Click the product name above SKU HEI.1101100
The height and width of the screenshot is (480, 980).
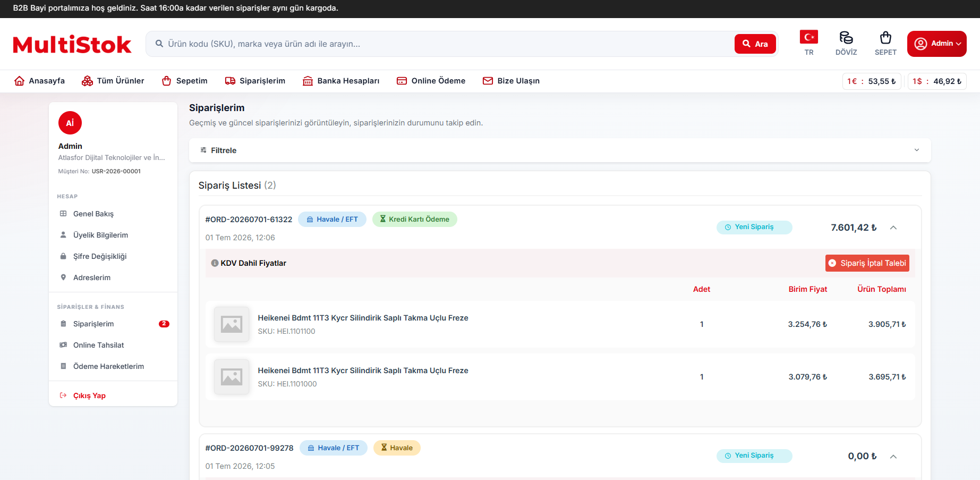click(363, 318)
